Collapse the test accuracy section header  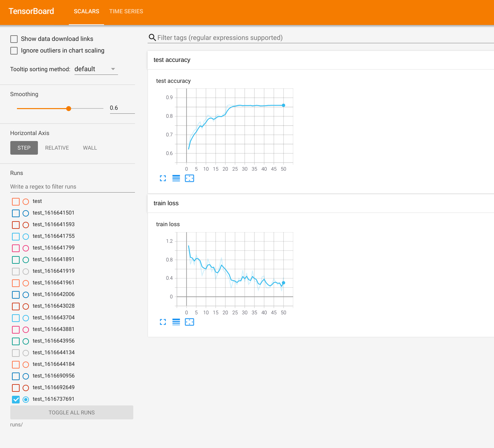[172, 60]
